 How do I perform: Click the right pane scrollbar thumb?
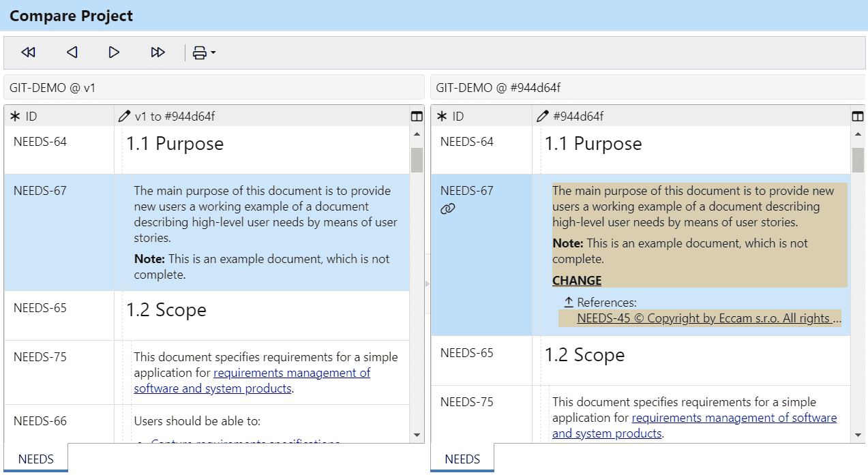pyautogui.click(x=858, y=160)
